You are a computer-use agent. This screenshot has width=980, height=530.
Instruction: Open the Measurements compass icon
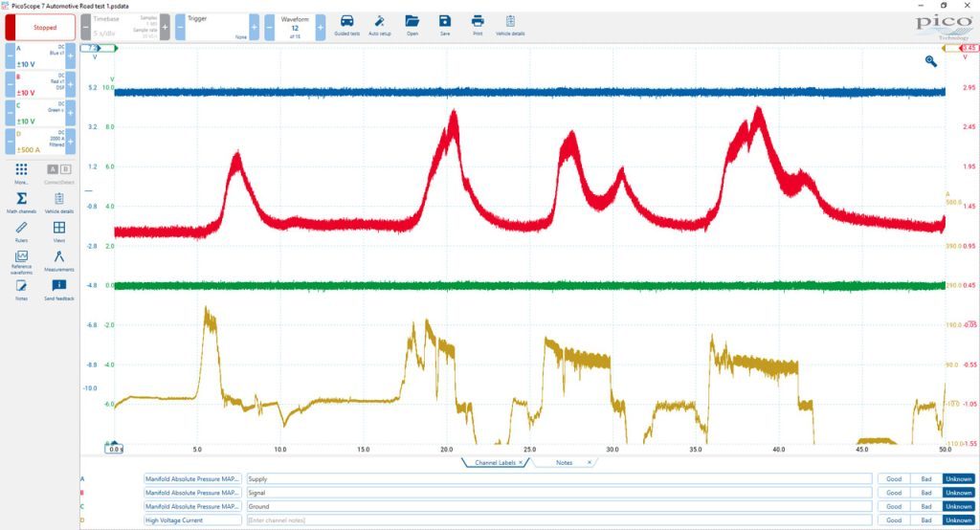pyautogui.click(x=59, y=260)
